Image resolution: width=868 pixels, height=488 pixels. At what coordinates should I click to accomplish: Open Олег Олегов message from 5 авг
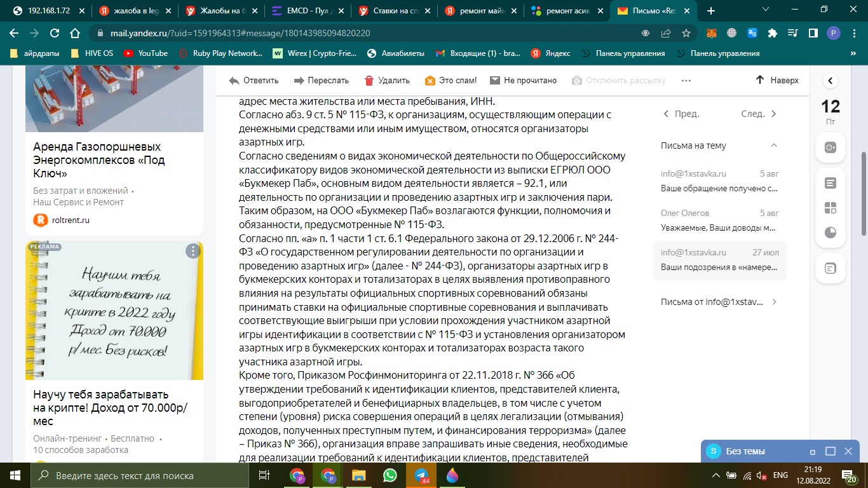[719, 220]
